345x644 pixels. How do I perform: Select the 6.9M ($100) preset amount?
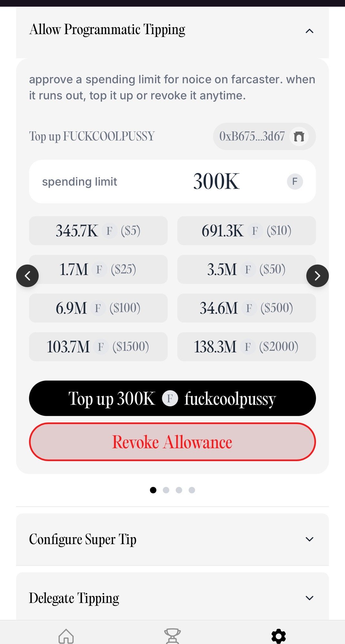(98, 308)
